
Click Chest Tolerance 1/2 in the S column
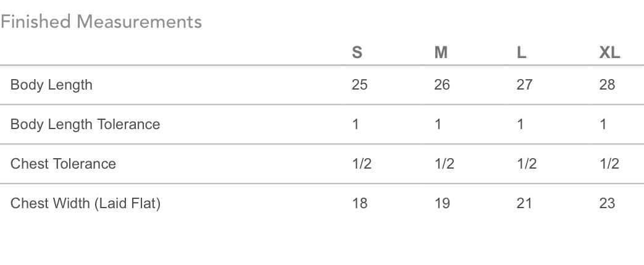pos(362,164)
